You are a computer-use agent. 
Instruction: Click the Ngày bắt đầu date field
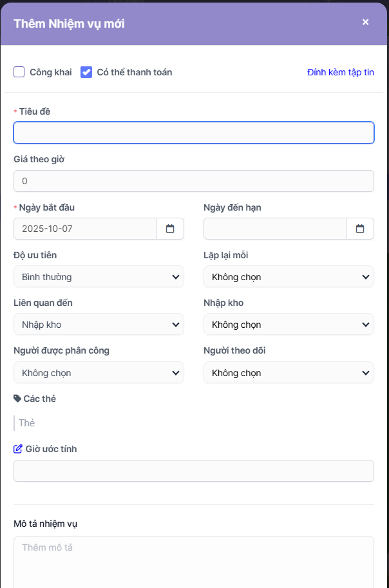click(85, 229)
